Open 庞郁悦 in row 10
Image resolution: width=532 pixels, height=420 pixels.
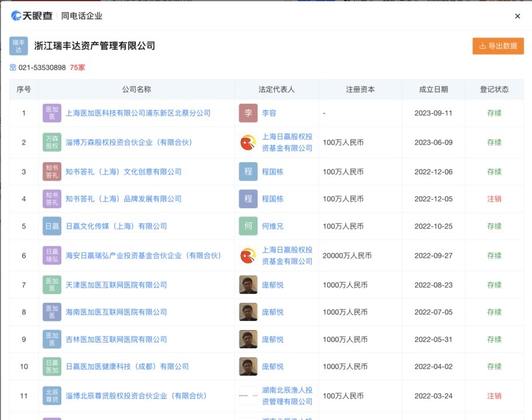273,366
